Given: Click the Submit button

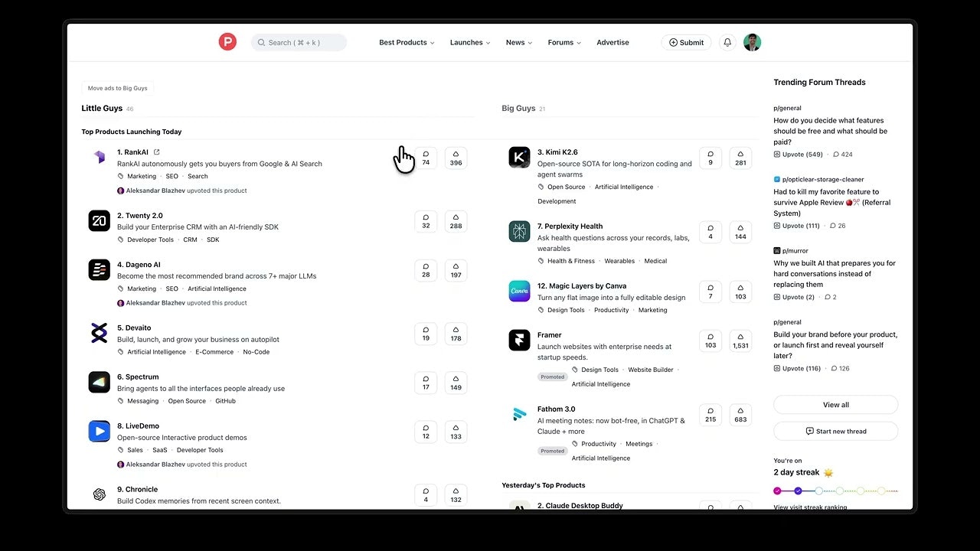Looking at the screenshot, I should 686,43.
